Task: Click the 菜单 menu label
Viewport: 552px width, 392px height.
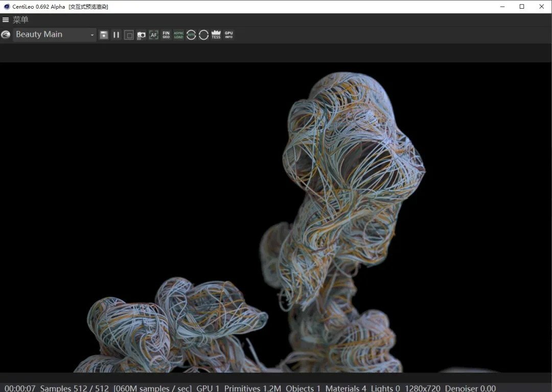Action: 20,20
